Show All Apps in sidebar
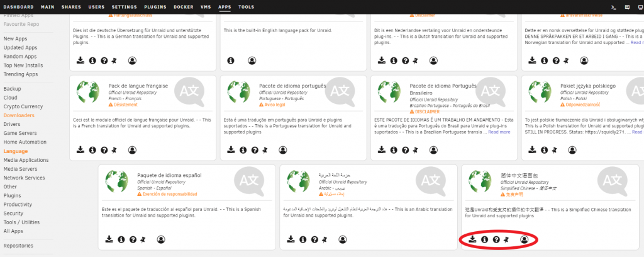This screenshot has height=257, width=644. pyautogui.click(x=13, y=231)
